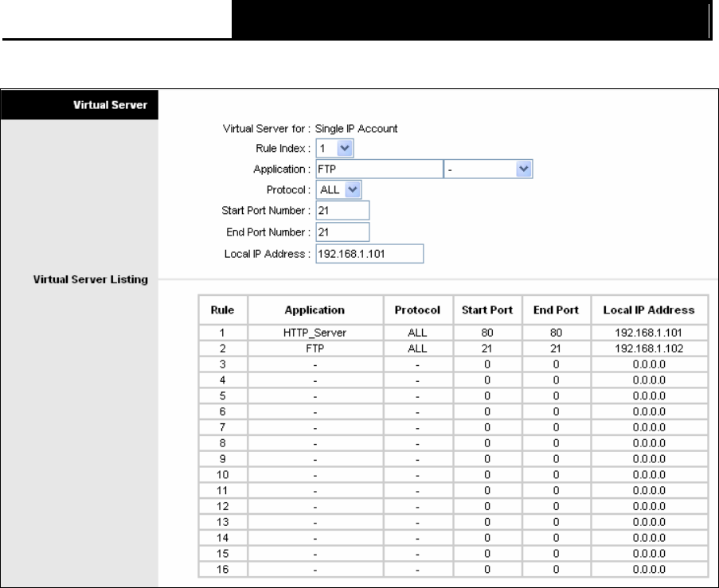Click the 192.168.1.102 address cell
The height and width of the screenshot is (588, 719).
[649, 349]
